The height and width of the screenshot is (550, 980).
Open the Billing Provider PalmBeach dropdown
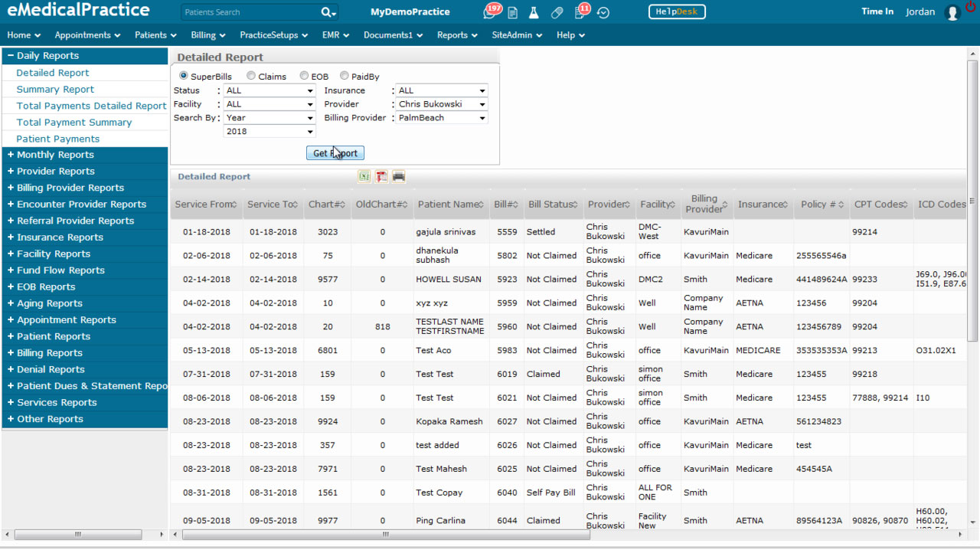click(442, 118)
